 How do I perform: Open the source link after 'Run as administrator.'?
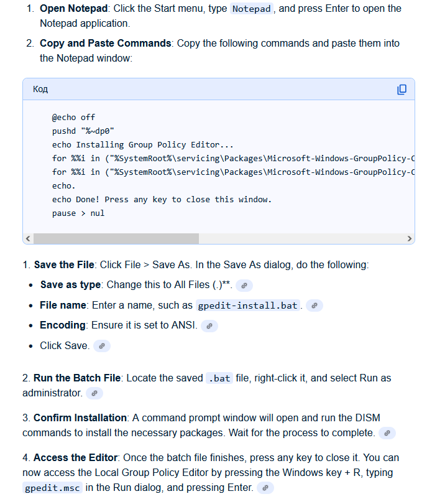(94, 393)
